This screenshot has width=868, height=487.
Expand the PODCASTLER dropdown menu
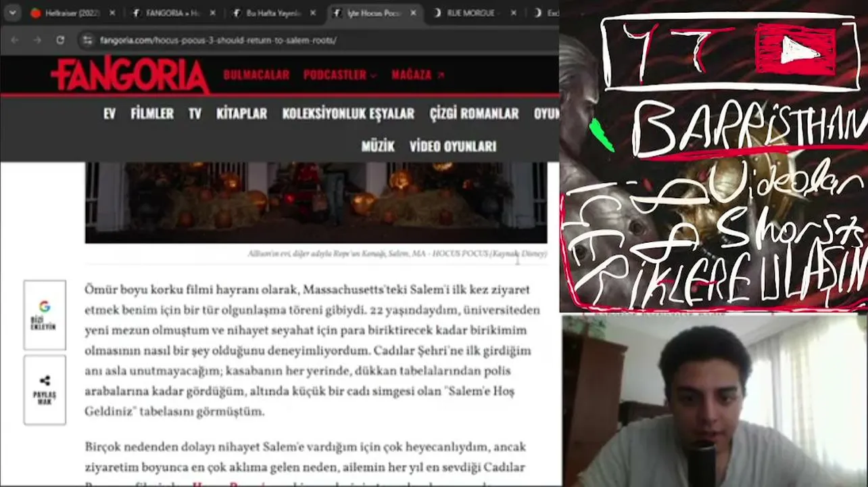coord(340,75)
